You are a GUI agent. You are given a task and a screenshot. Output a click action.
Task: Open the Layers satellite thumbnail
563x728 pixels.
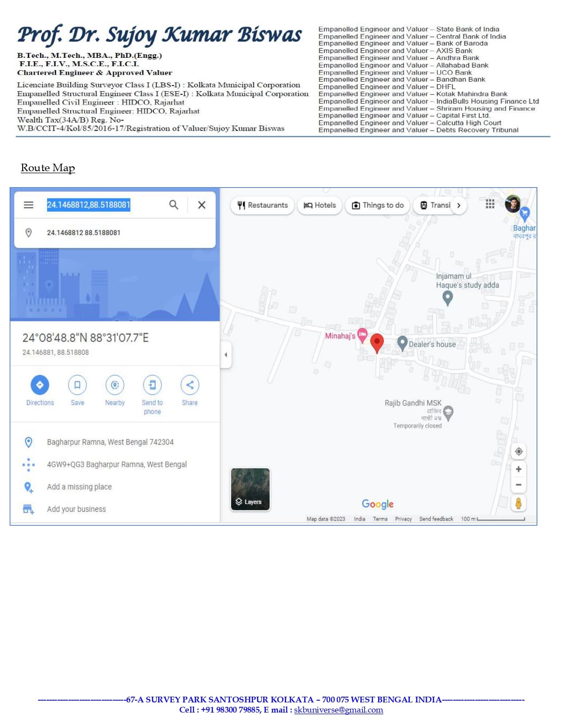tap(250, 489)
